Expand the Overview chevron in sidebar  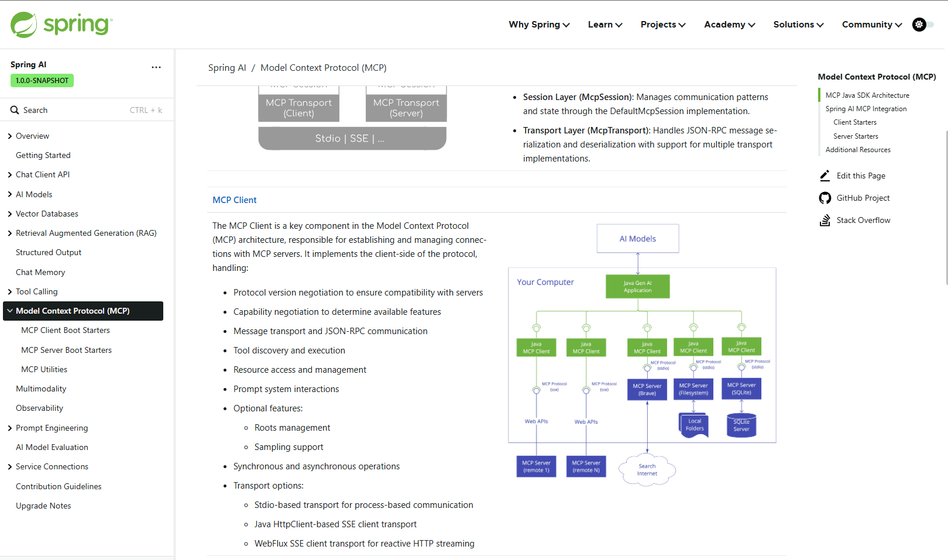[10, 136]
